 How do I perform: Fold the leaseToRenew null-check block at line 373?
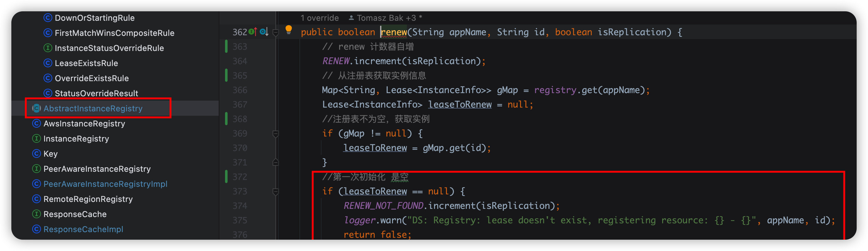[x=276, y=192]
